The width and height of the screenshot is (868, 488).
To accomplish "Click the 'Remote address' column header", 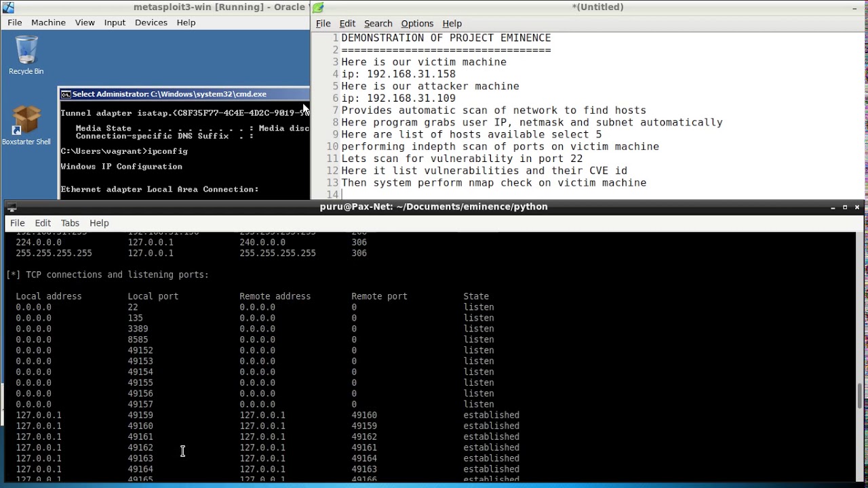I will [275, 296].
